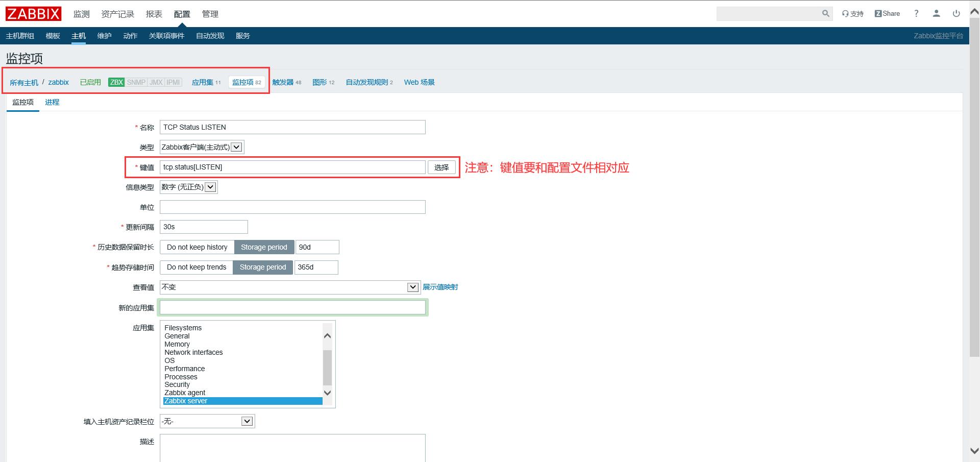Open 自动发现规则 2 link
The width and height of the screenshot is (980, 462).
(x=370, y=82)
